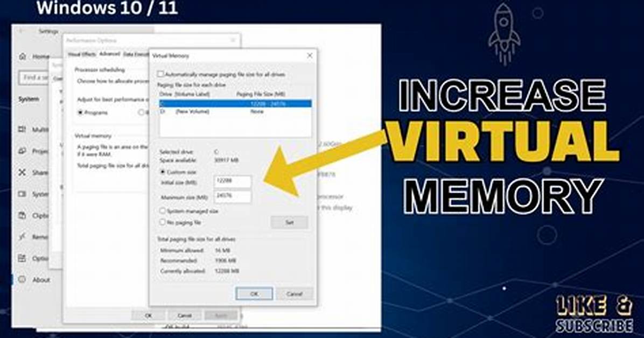
Task: Click the 'Recommended' 1906 MB value
Action: 225,260
